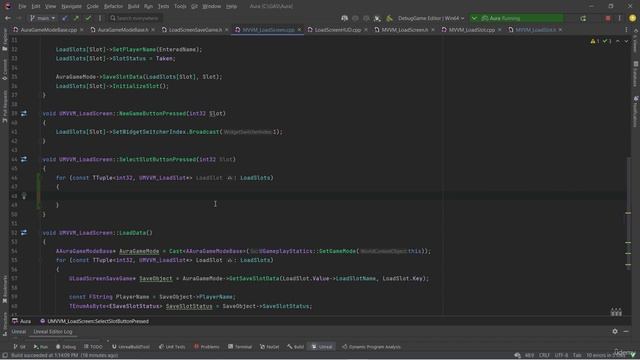
Task: Open the Problems tool window
Action: pos(207,347)
